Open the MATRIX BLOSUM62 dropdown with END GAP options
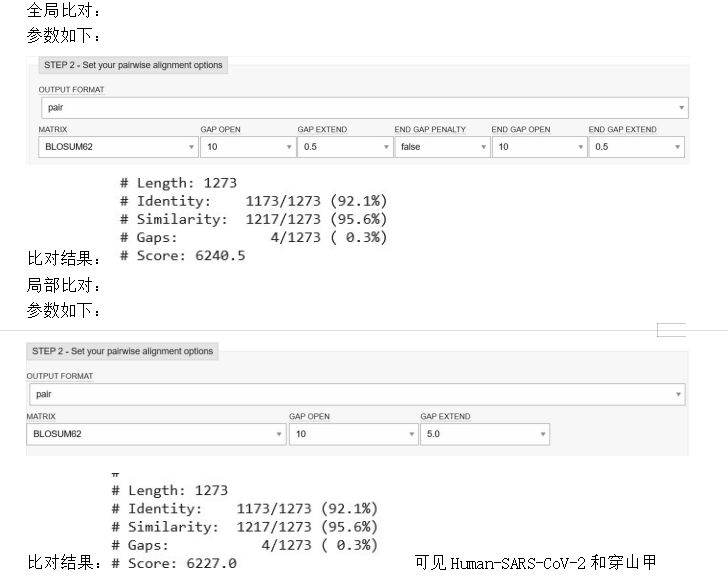 point(118,147)
